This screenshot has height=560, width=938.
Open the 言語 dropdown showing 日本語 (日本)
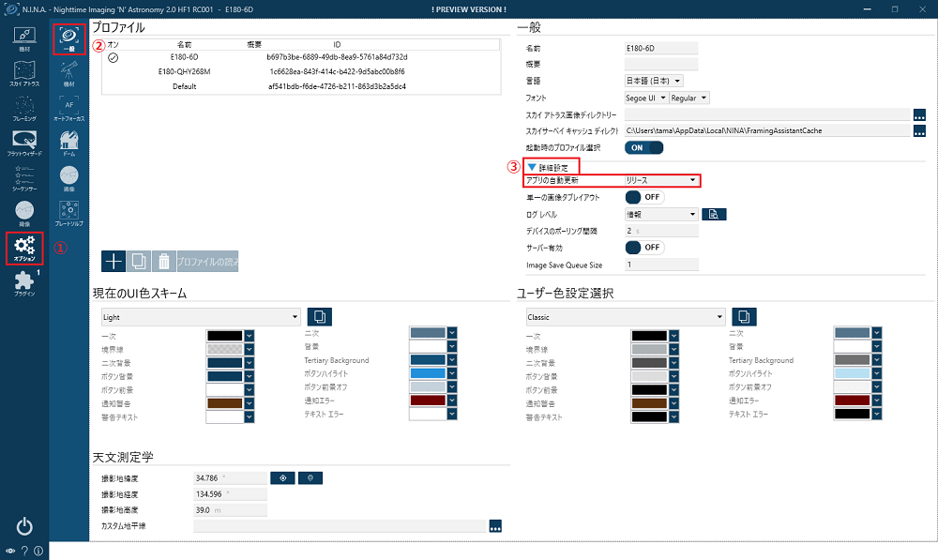654,81
